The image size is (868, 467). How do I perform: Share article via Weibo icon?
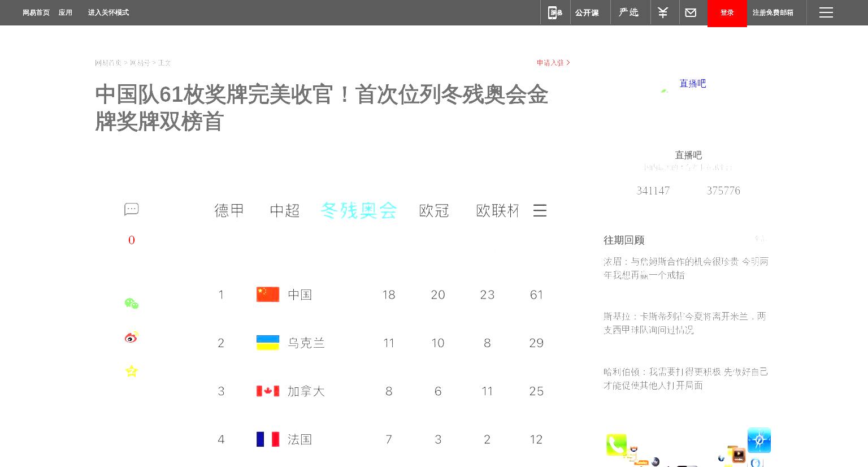tap(132, 337)
